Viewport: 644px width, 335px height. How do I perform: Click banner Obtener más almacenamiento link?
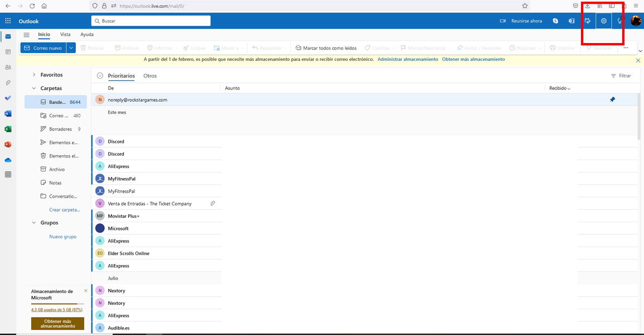coord(473,59)
